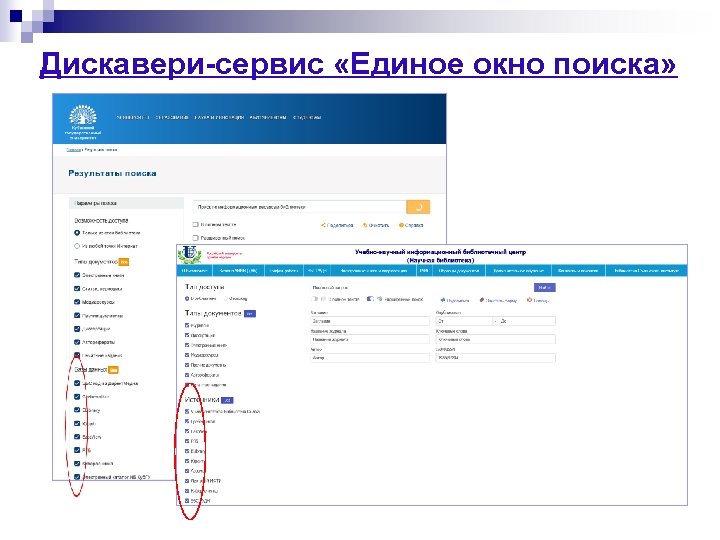720x540 pixels.
Task: Click the orange search button beside the search field
Action: tap(418, 207)
